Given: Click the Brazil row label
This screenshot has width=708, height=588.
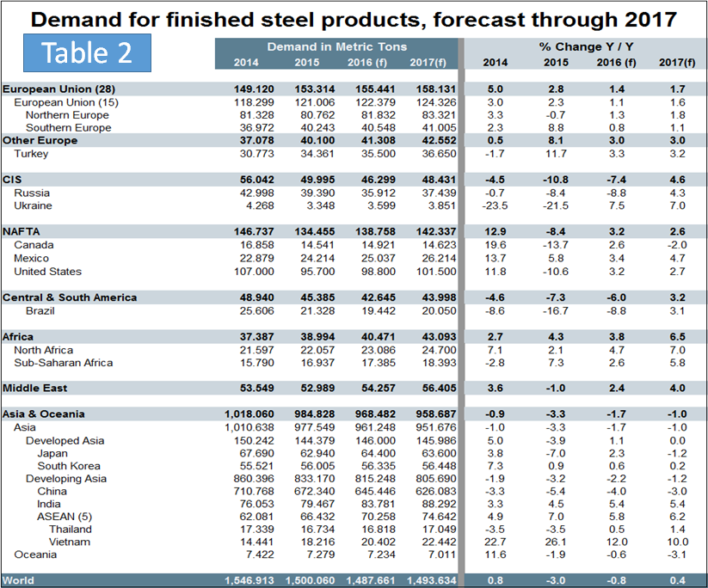Looking at the screenshot, I should 40,310.
